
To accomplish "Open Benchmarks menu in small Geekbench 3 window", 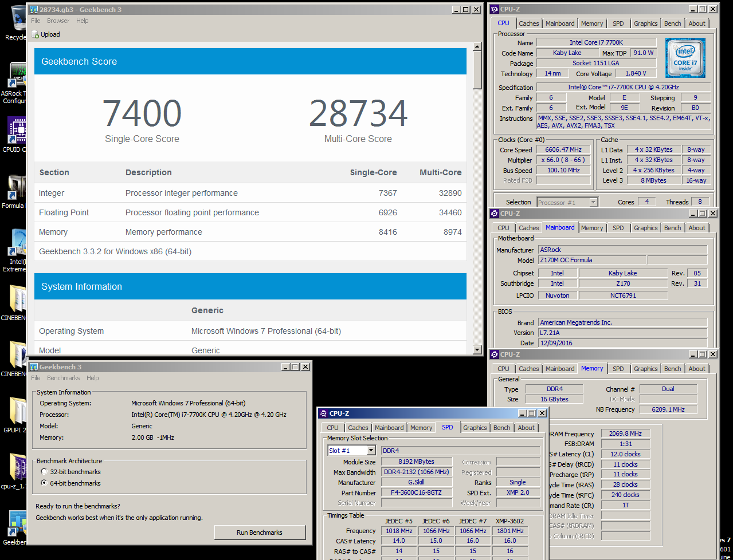I will click(64, 378).
